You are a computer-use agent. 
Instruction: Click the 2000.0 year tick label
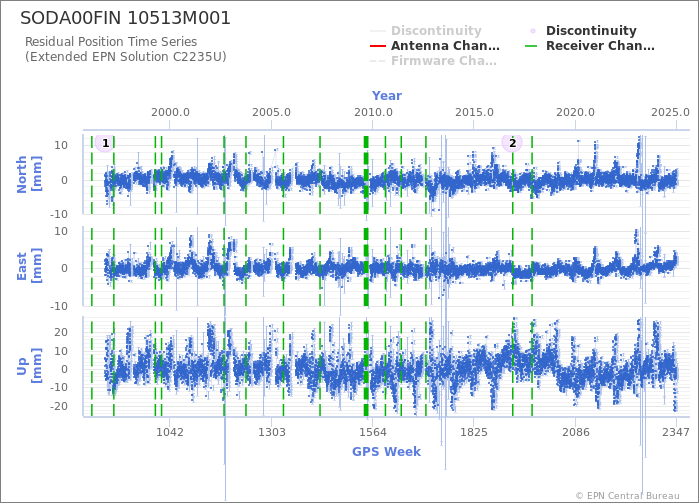tap(170, 112)
